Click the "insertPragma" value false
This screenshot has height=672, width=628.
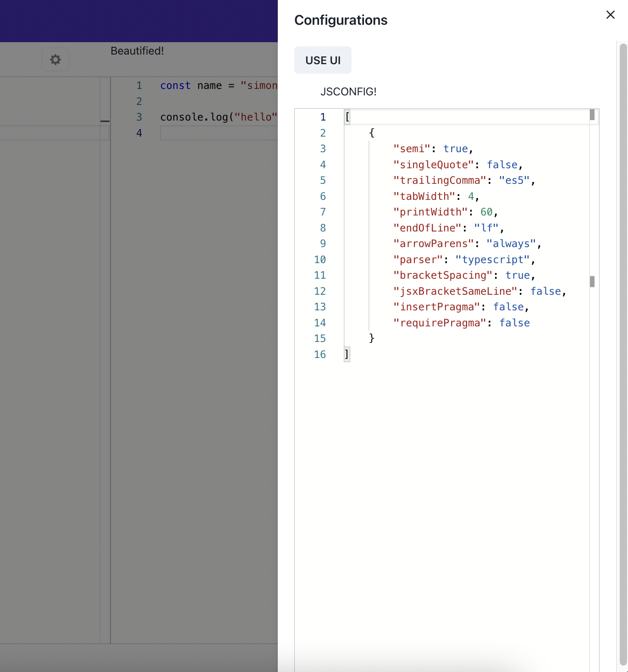pos(509,307)
